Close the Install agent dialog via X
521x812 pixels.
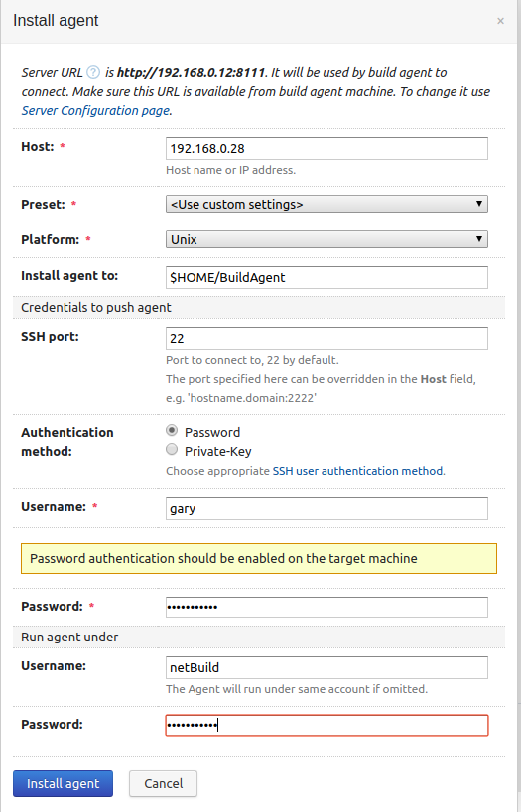click(500, 21)
